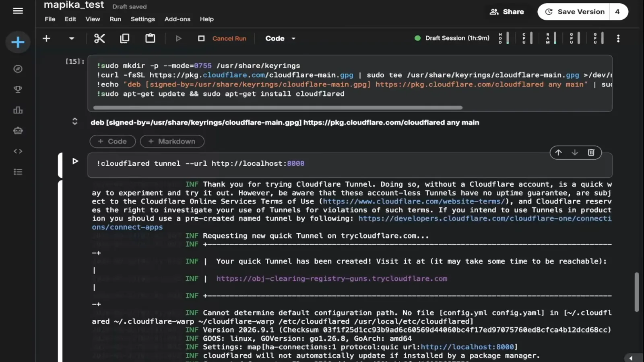
Task: Open the Code cell type dropdown
Action: (281, 39)
